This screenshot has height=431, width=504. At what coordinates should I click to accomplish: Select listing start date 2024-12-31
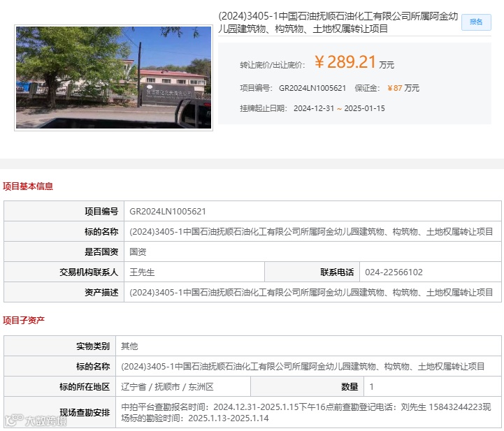314,108
